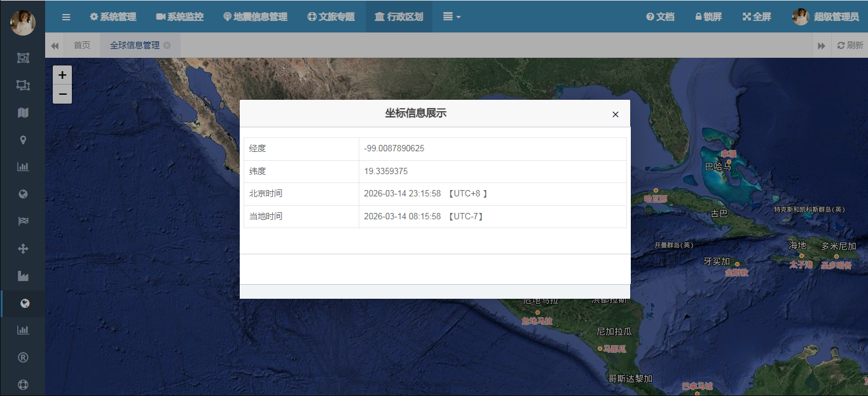Click the 经度 row label
868x396 pixels.
click(x=258, y=149)
